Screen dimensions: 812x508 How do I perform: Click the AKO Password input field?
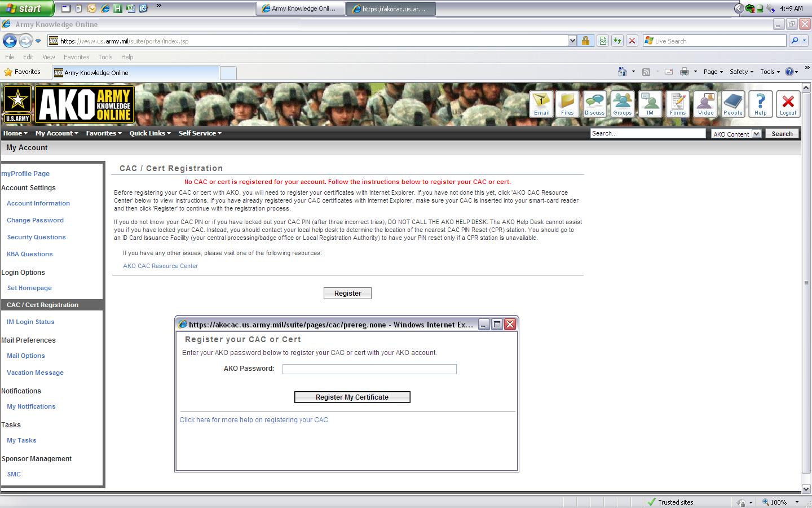(x=369, y=369)
